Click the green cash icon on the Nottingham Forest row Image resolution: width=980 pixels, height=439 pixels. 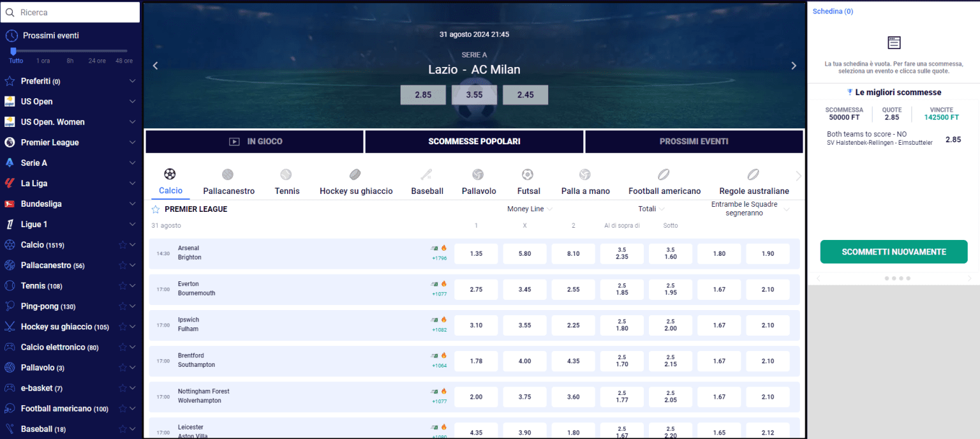tap(434, 391)
